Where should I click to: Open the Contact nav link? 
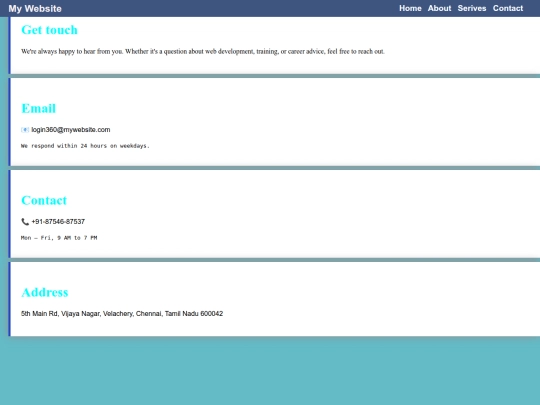pos(508,8)
